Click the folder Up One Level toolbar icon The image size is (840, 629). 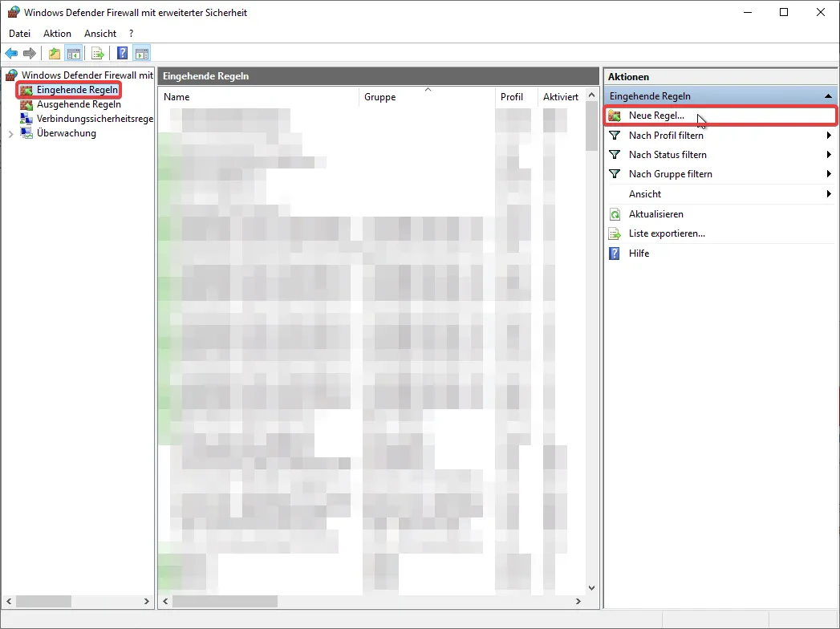pos(54,53)
